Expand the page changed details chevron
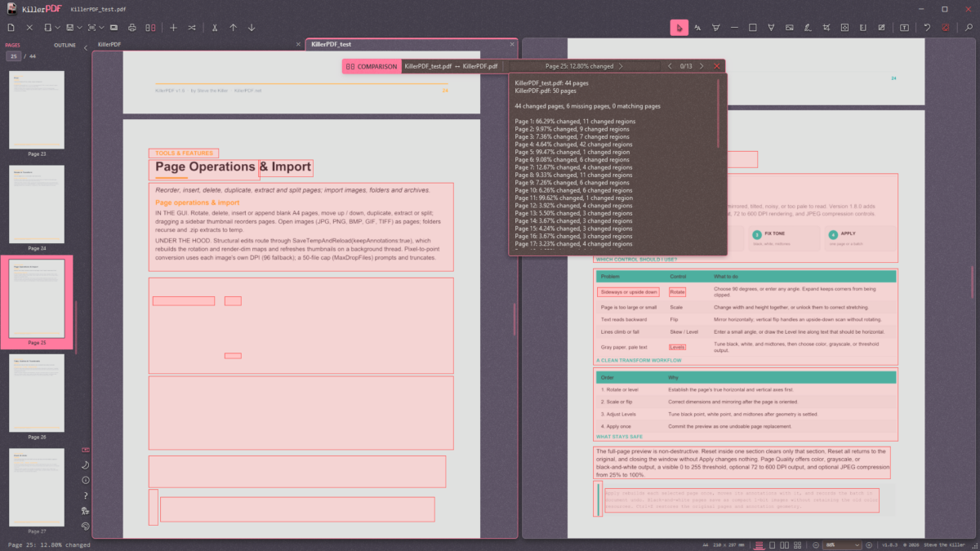The height and width of the screenshot is (551, 980). pyautogui.click(x=621, y=66)
